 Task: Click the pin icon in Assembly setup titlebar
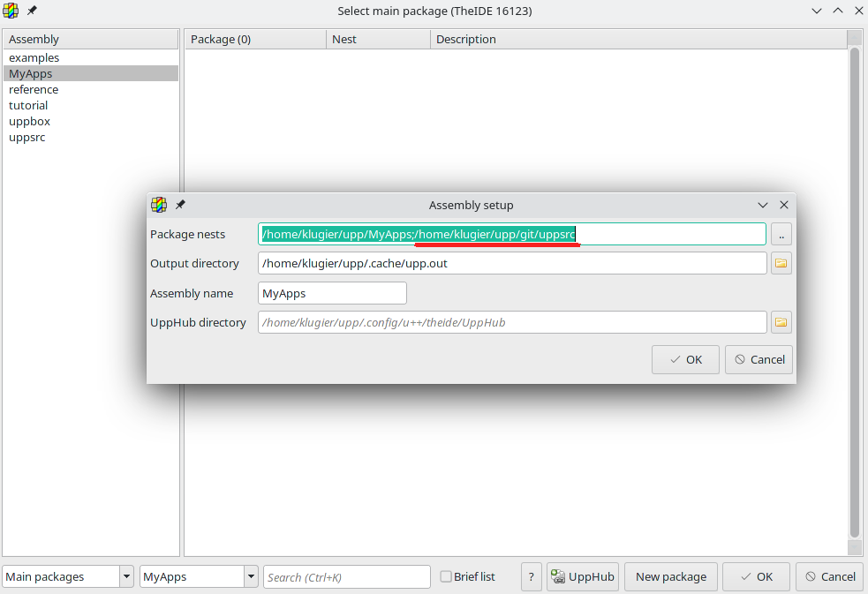coord(180,205)
